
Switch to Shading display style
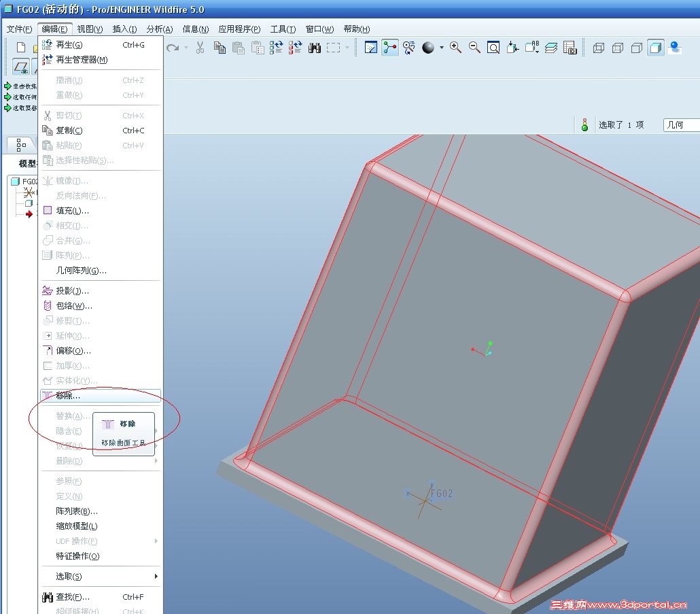pos(655,48)
